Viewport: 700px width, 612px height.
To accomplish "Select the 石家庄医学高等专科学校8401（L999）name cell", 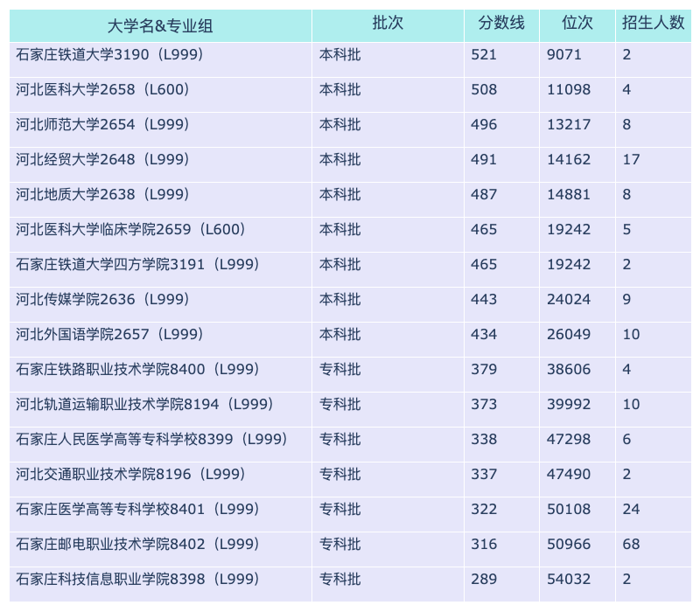I will tap(160, 514).
